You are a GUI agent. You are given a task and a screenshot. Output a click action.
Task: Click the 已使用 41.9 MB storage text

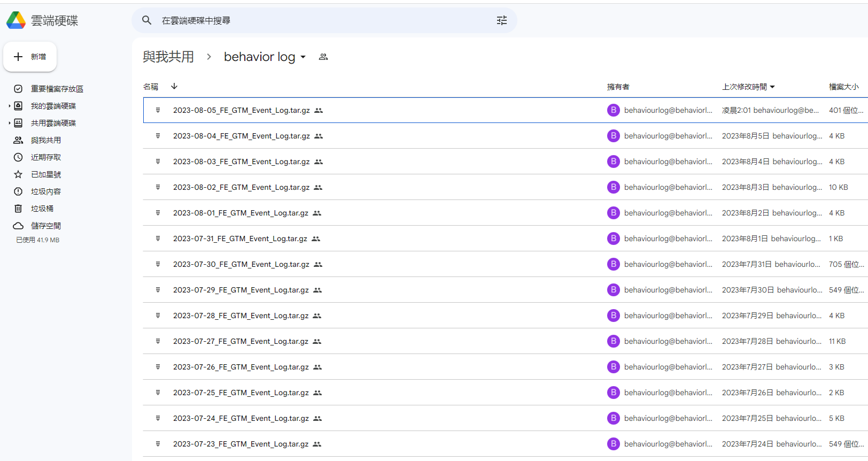pyautogui.click(x=37, y=240)
